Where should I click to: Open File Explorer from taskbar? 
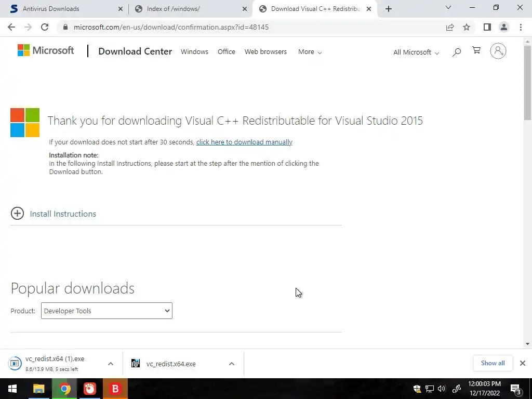click(38, 389)
